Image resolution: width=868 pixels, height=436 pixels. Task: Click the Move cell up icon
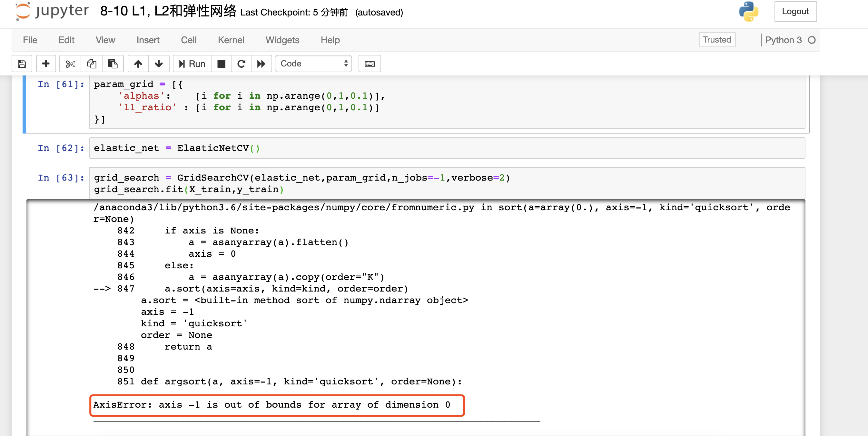pos(137,63)
